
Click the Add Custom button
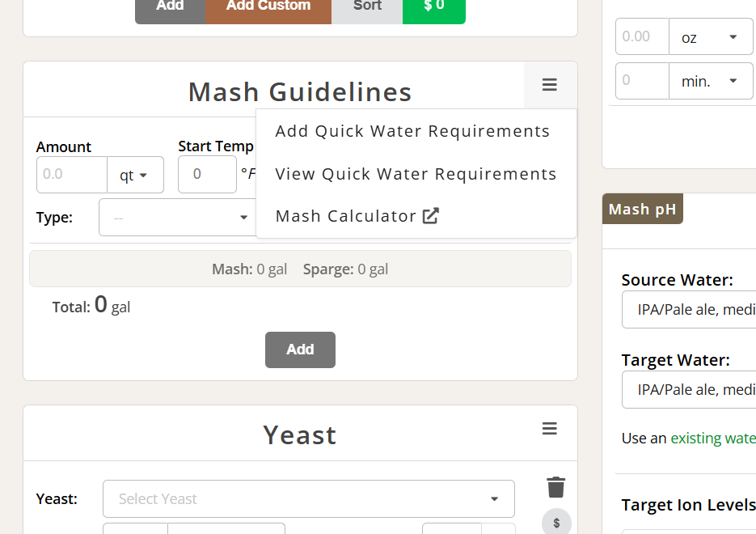268,6
